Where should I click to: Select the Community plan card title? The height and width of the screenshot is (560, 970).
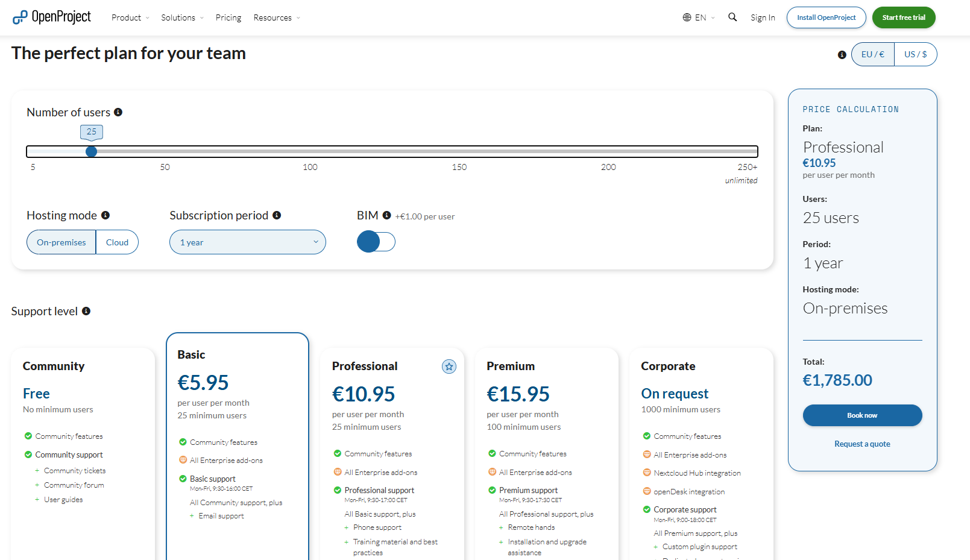[54, 366]
